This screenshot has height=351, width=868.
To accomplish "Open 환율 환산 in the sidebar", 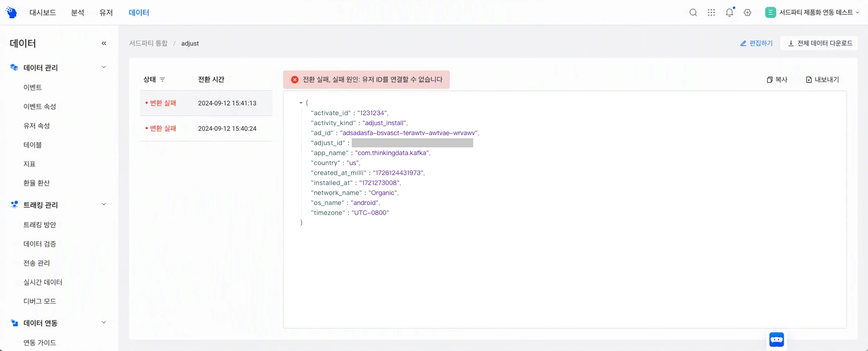I will point(37,183).
